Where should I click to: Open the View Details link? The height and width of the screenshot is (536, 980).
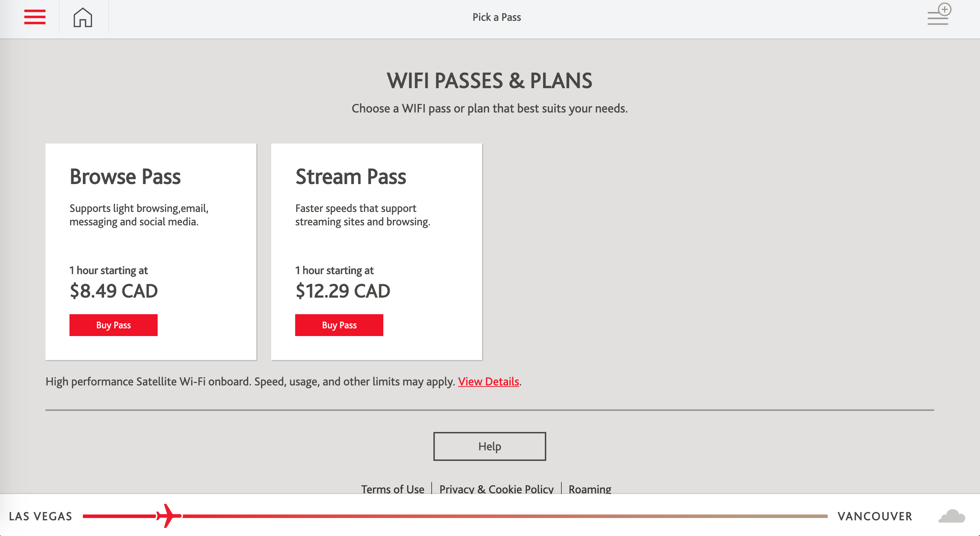point(488,381)
